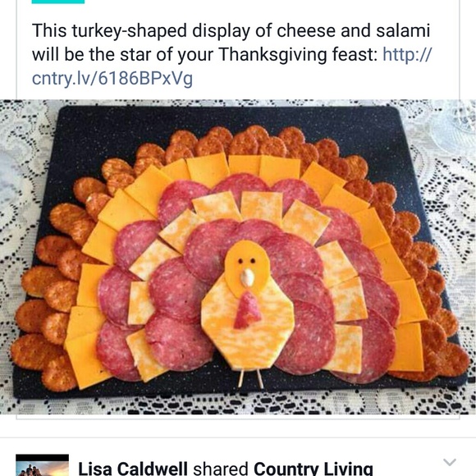Tap the almond beak on the turkey
The width and height of the screenshot is (476, 476).
coord(247,277)
